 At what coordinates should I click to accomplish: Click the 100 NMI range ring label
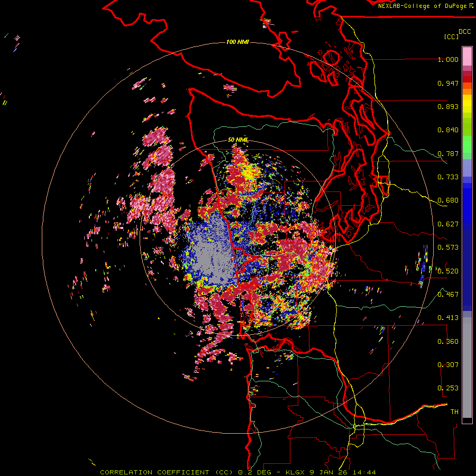(x=237, y=42)
